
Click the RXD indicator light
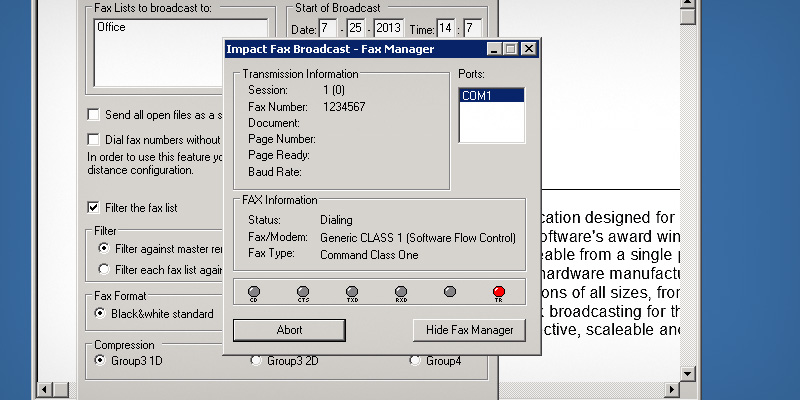(x=401, y=291)
